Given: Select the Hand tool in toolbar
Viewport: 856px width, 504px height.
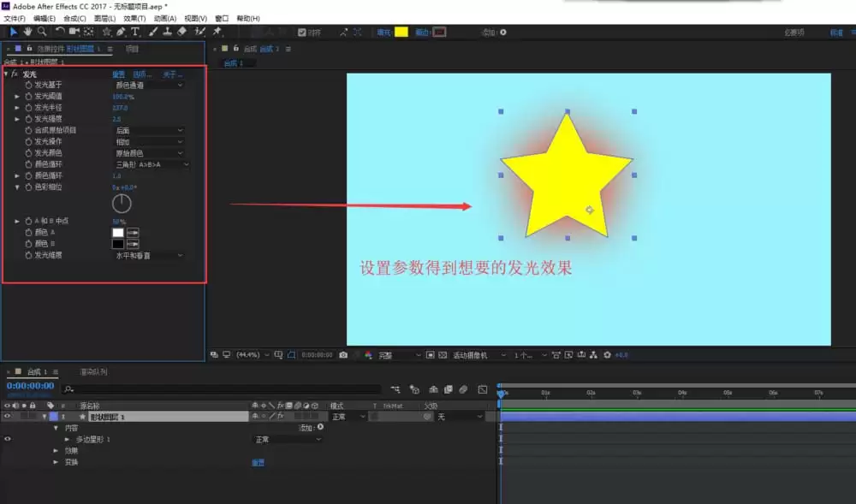Looking at the screenshot, I should (27, 33).
